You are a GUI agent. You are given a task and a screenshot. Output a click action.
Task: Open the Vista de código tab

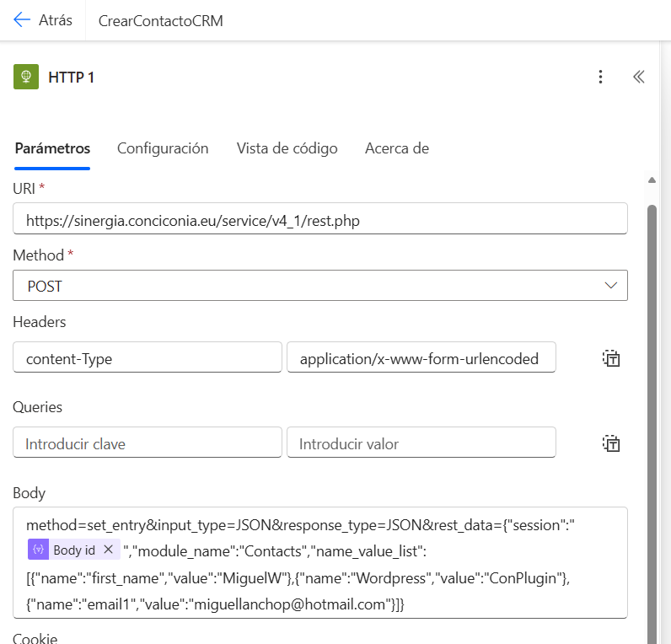287,148
